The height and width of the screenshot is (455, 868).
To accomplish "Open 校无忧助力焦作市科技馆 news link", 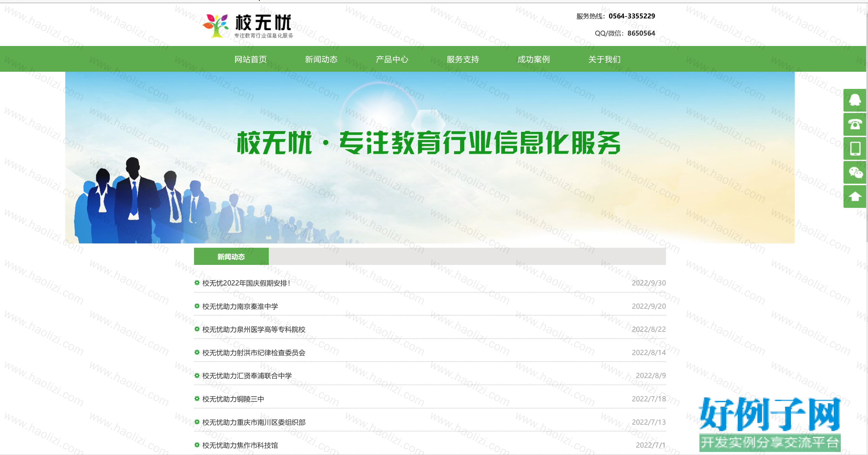I will (240, 445).
